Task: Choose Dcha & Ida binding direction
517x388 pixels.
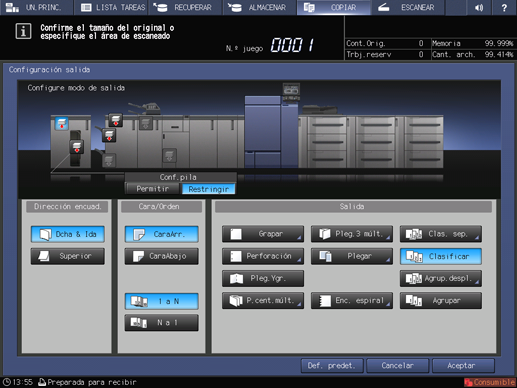Action: point(68,234)
